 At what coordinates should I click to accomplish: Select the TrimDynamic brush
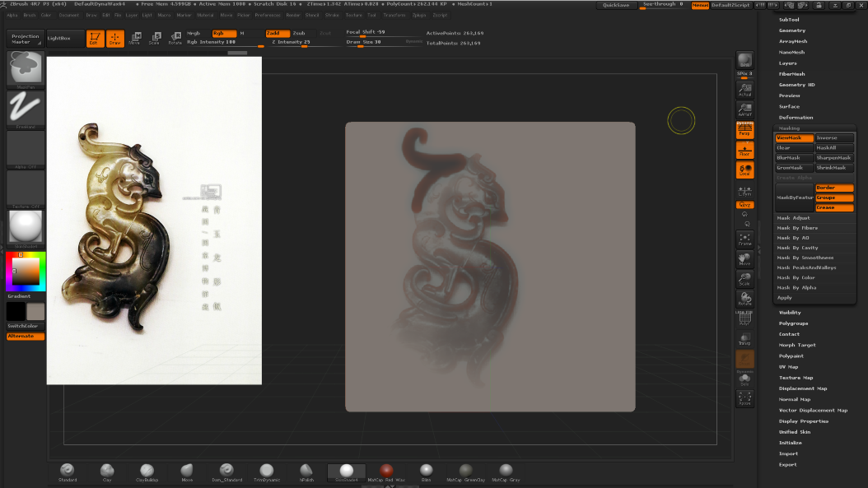267,472
